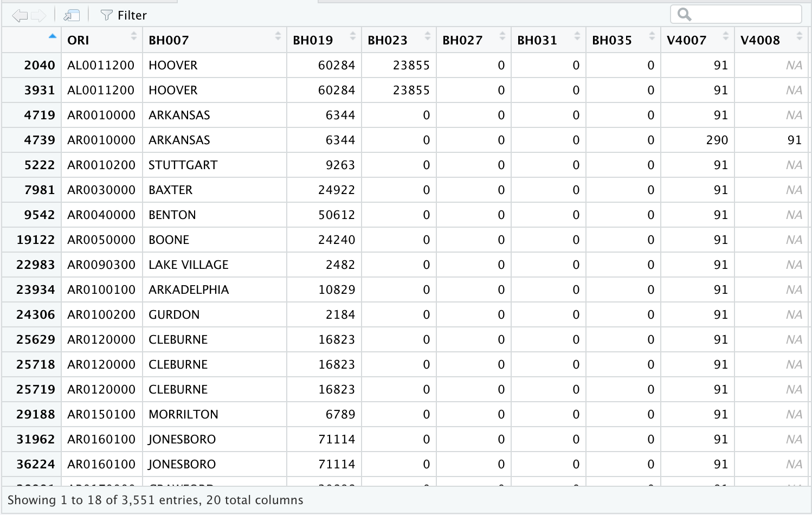Click the V4007 column sort arrows

point(726,36)
